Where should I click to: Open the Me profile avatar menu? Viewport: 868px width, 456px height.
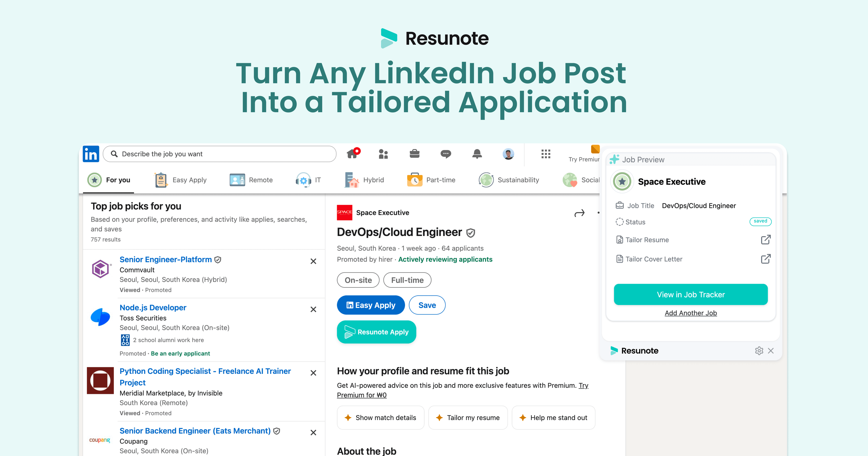pyautogui.click(x=508, y=154)
